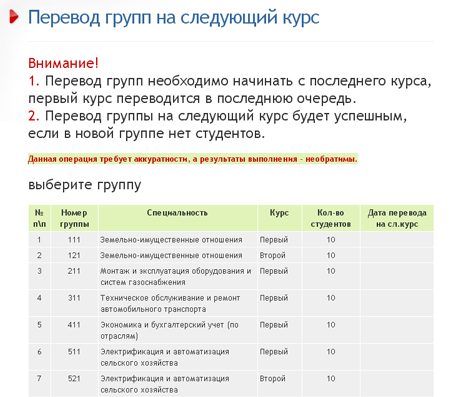This screenshot has height=397, width=460.
Task: Click course "Второй" in group 521 row
Action: [x=272, y=379]
